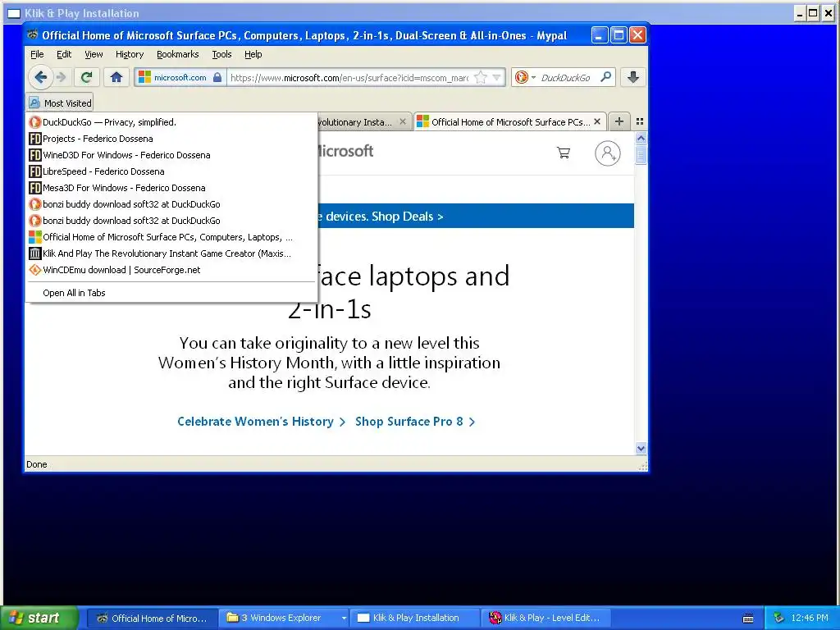The width and height of the screenshot is (840, 630).
Task: Open the home page icon
Action: [x=116, y=77]
